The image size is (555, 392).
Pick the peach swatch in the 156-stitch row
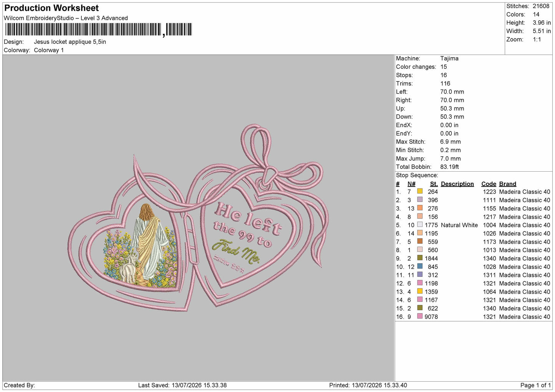tap(420, 216)
